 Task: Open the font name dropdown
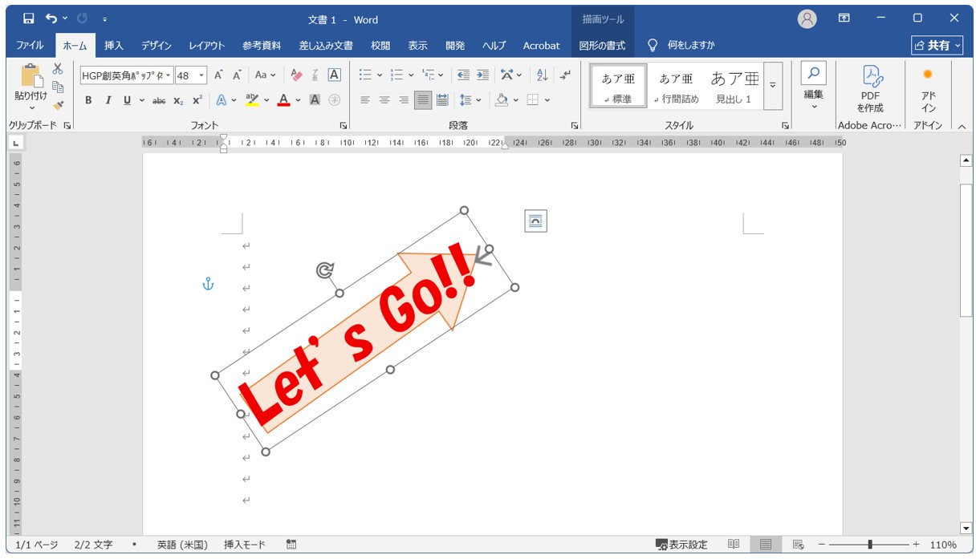coord(169,75)
